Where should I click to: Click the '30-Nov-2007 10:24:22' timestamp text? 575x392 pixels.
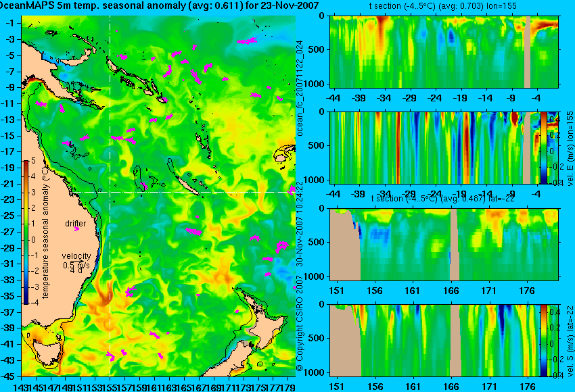(300, 224)
